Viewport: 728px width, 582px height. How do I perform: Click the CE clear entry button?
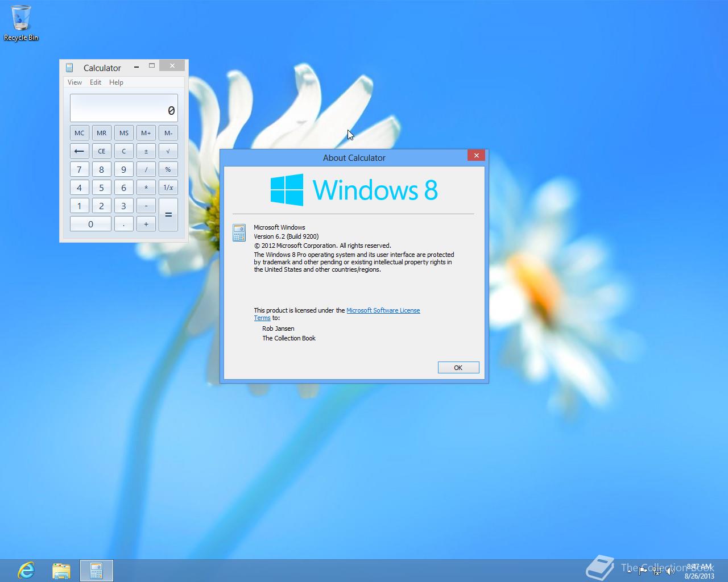coord(101,151)
